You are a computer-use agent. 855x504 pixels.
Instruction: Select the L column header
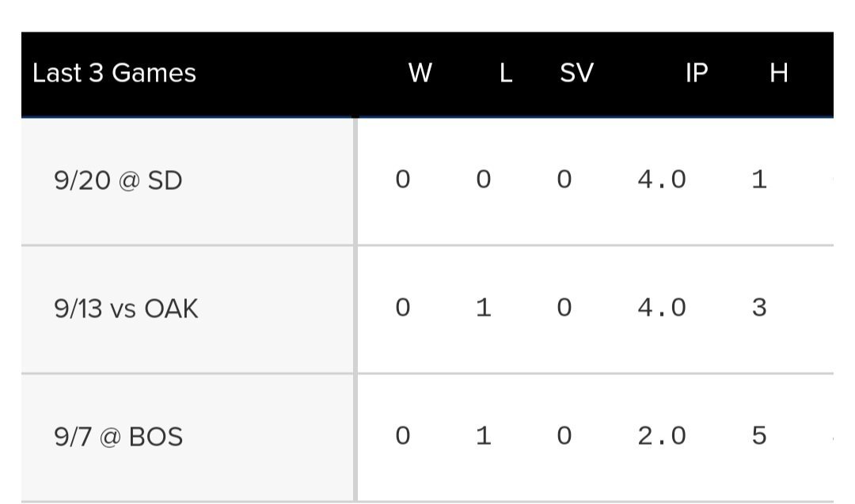pyautogui.click(x=506, y=73)
